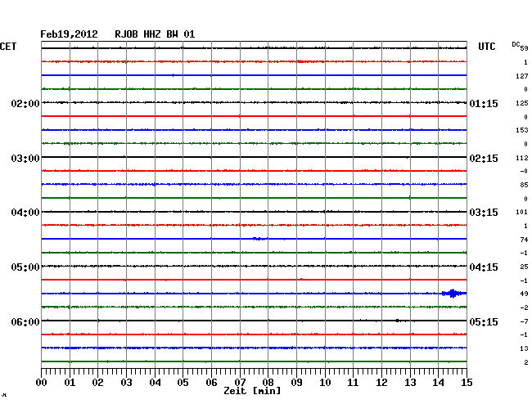Select the DC offset value 25

524,267
